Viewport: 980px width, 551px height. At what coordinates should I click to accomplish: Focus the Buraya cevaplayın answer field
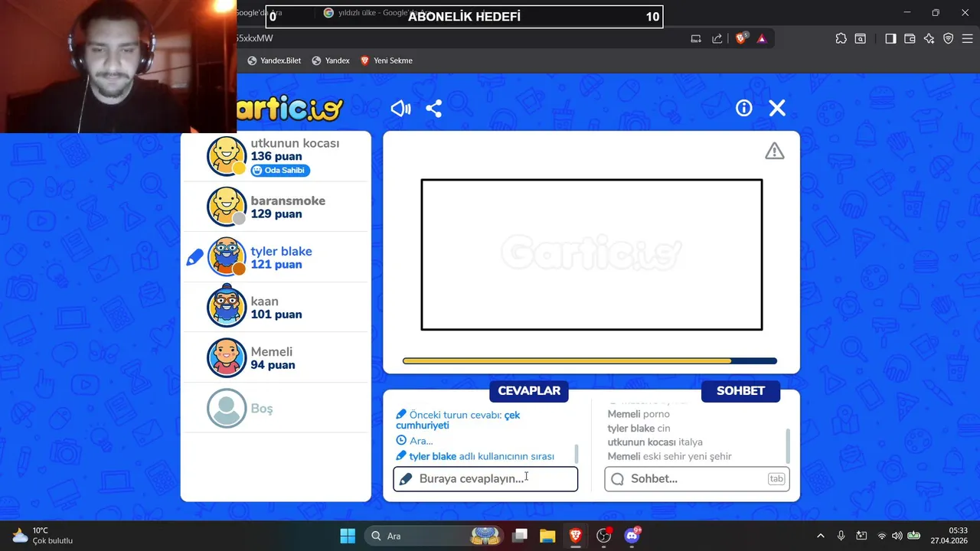pyautogui.click(x=485, y=479)
